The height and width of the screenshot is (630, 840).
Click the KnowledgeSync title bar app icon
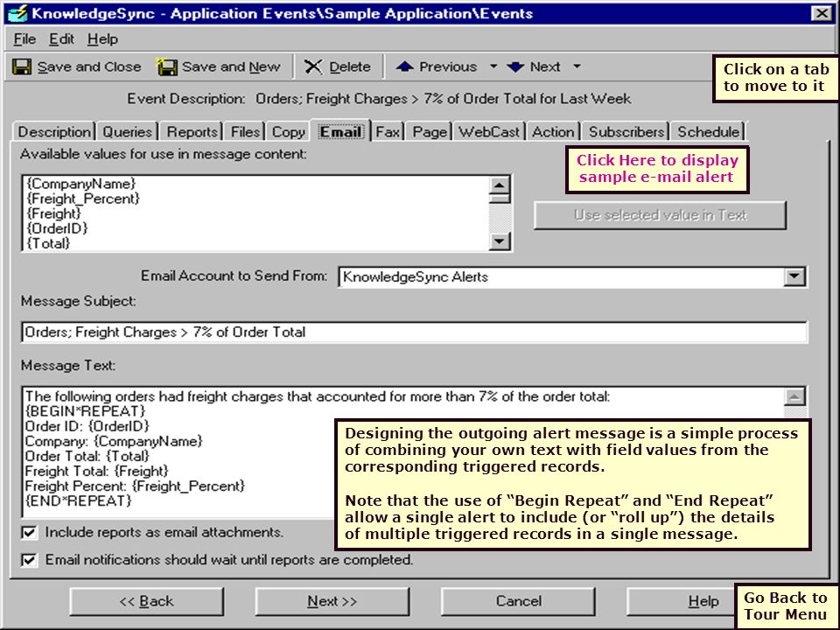coord(17,13)
